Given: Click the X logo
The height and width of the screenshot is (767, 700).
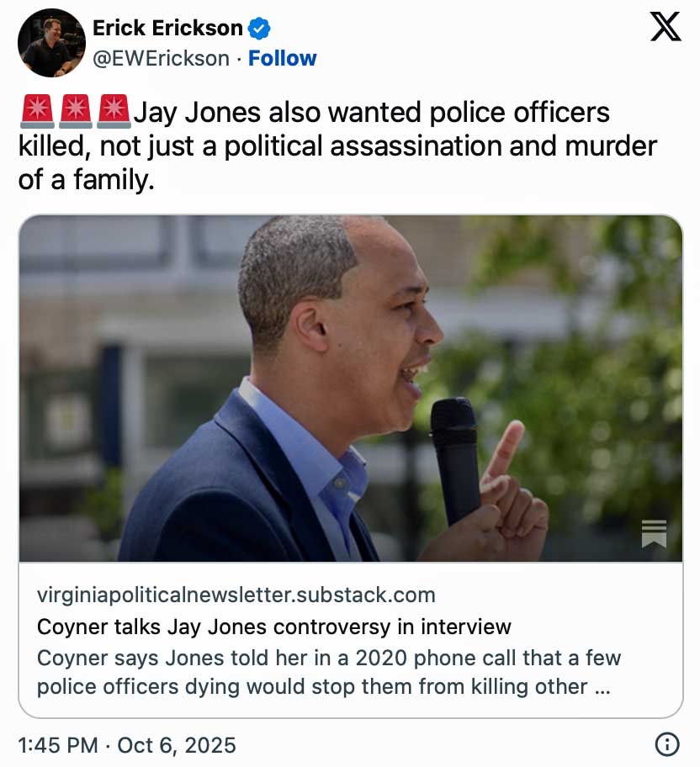Looking at the screenshot, I should pos(666,28).
